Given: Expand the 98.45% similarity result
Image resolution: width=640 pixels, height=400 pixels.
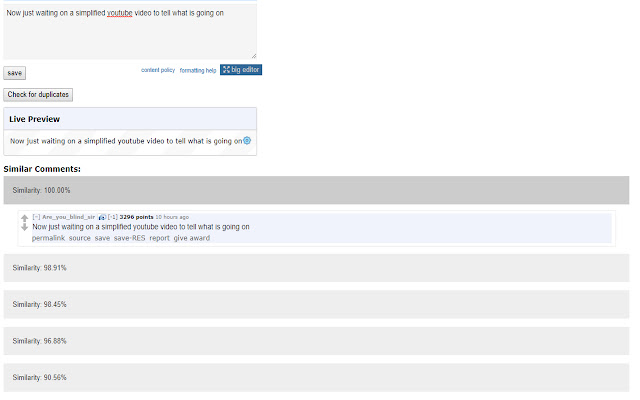Looking at the screenshot, I should click(316, 304).
